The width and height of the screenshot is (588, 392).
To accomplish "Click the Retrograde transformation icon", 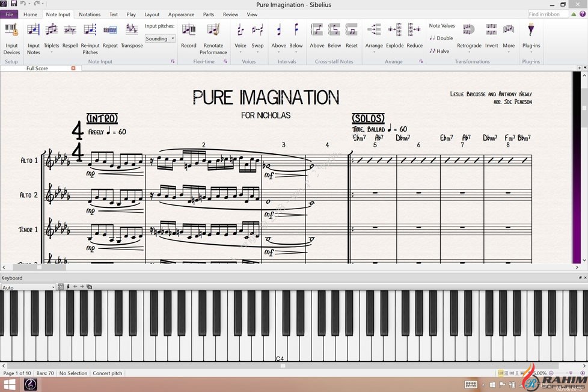I will tap(469, 35).
